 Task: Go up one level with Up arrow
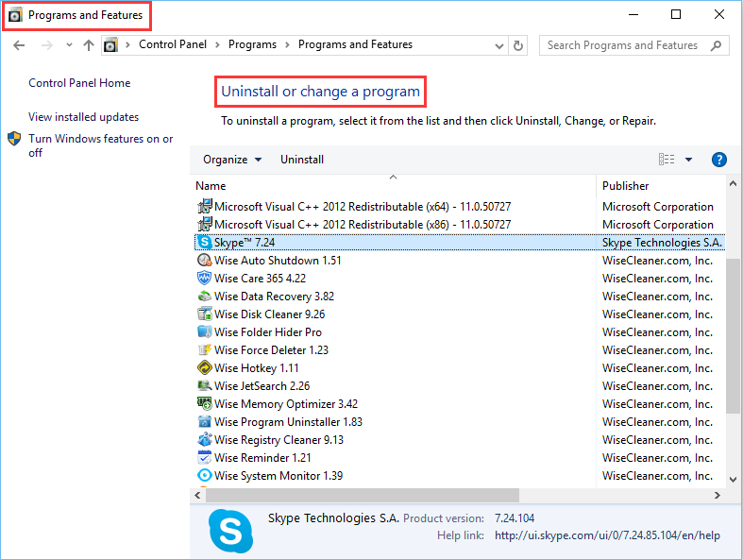tap(89, 45)
